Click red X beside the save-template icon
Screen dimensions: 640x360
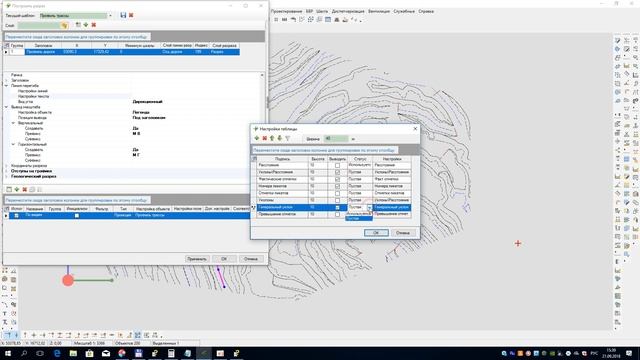(131, 15)
